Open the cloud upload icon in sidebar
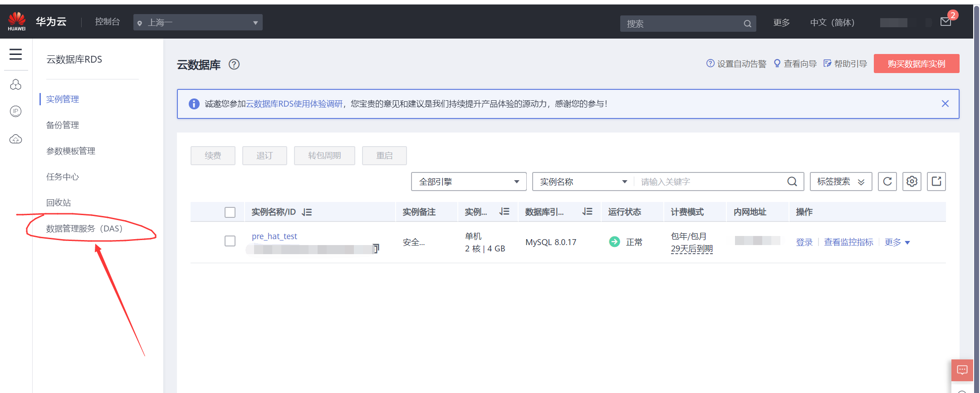The image size is (980, 393). click(16, 139)
